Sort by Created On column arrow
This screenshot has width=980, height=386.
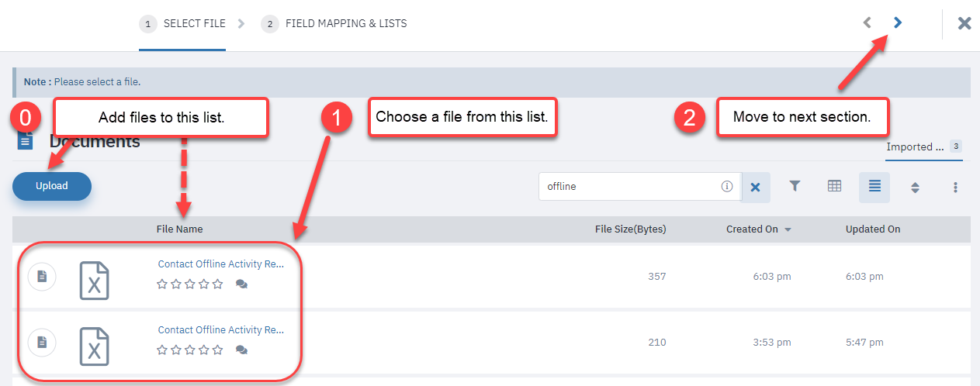(x=788, y=229)
